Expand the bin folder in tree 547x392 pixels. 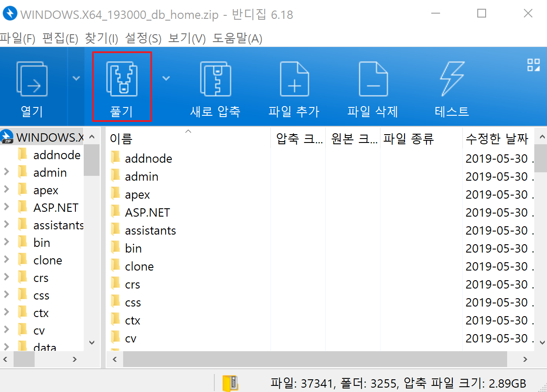point(6,242)
